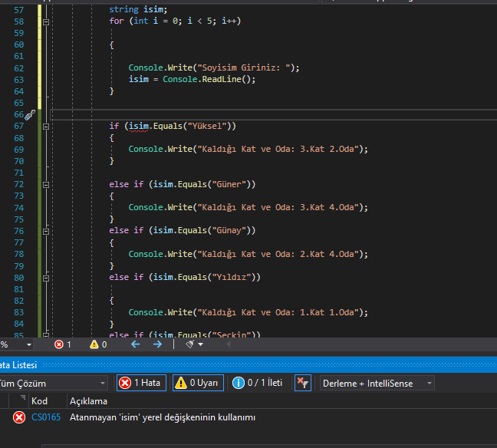Screen dimensions: 497x448
Task: Click the red error icon beside CS0165
Action: [x=19, y=417]
